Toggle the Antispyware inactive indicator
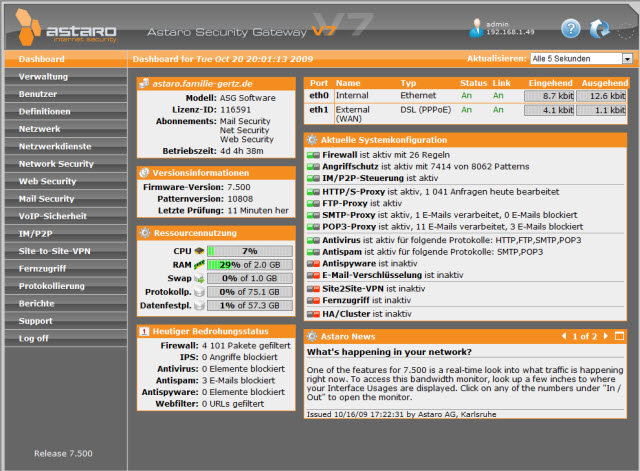 (313, 264)
